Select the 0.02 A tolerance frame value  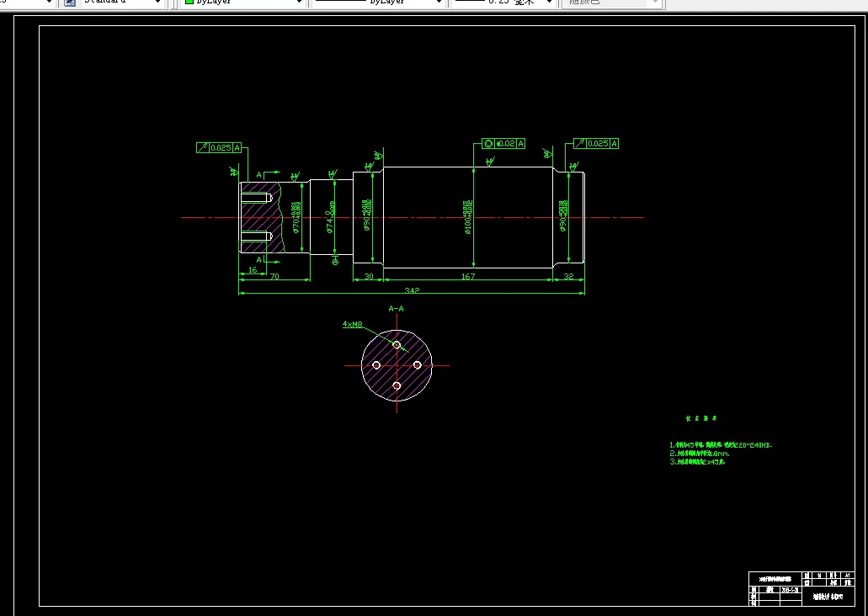[505, 143]
